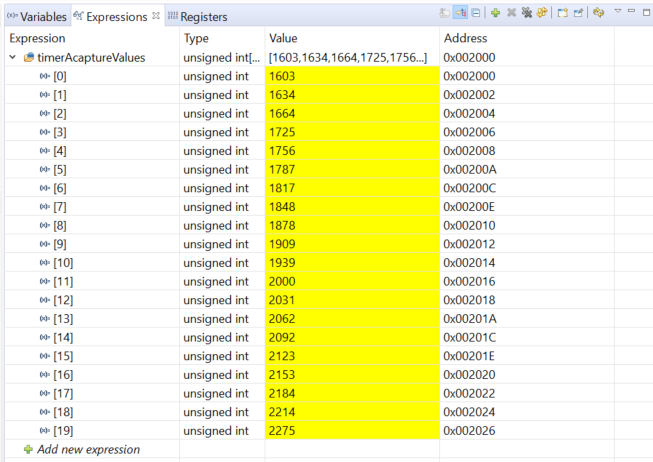Image resolution: width=653 pixels, height=462 pixels.
Task: Toggle the Continuous Refresh button
Action: click(598, 13)
